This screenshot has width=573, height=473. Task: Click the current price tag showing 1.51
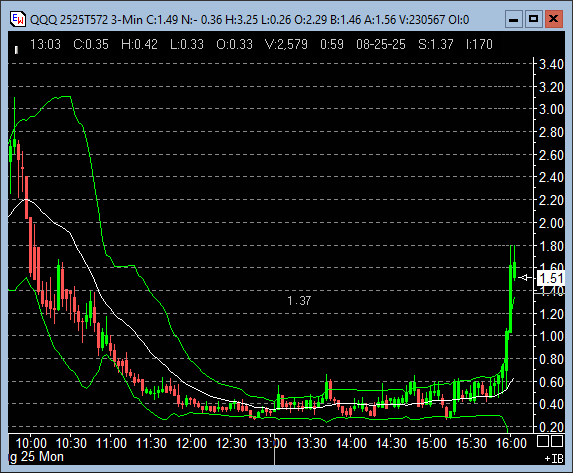pos(551,278)
